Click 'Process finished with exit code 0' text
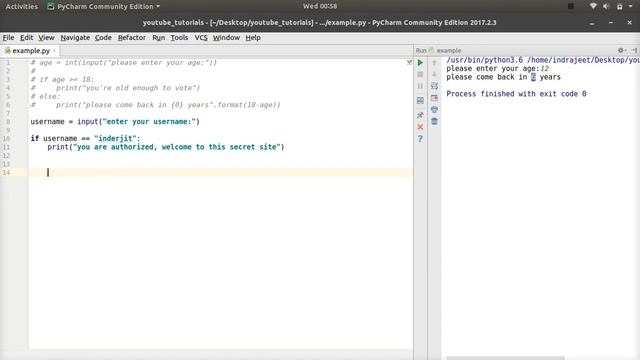640x360 pixels. point(516,94)
